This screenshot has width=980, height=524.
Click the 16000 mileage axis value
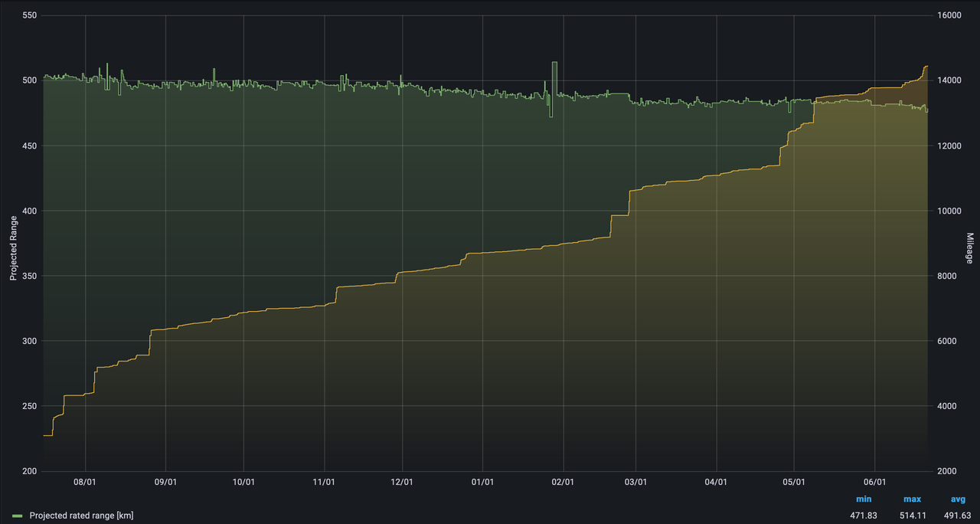[x=948, y=15]
